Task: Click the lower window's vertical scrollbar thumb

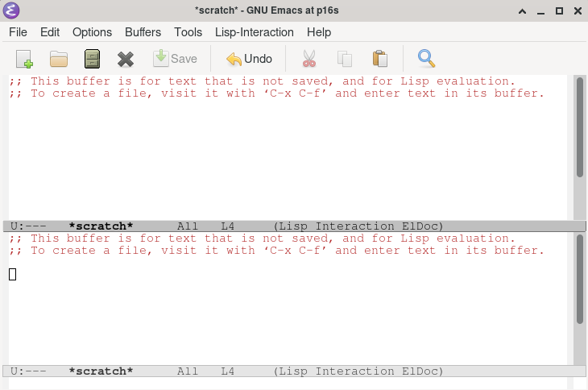Action: point(580,279)
